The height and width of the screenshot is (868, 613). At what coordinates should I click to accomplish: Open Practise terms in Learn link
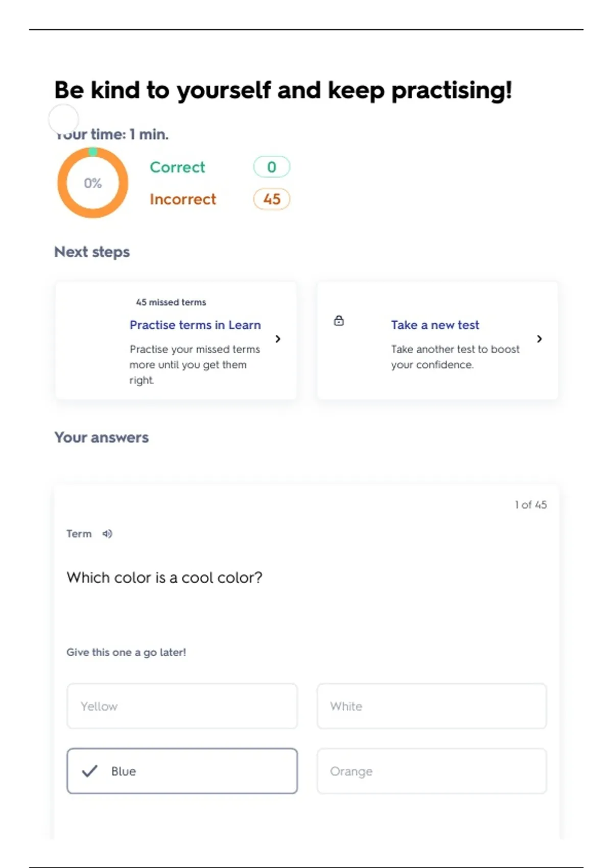[195, 325]
